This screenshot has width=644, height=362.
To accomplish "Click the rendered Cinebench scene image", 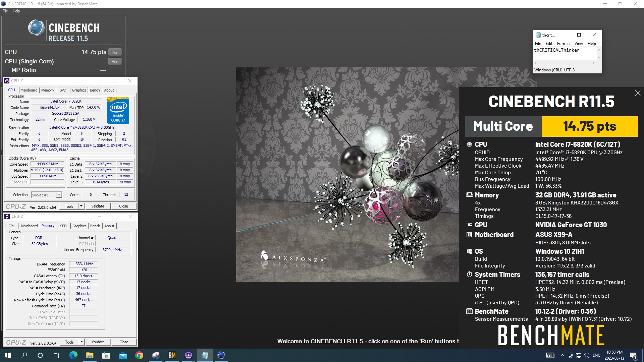I will (x=347, y=174).
